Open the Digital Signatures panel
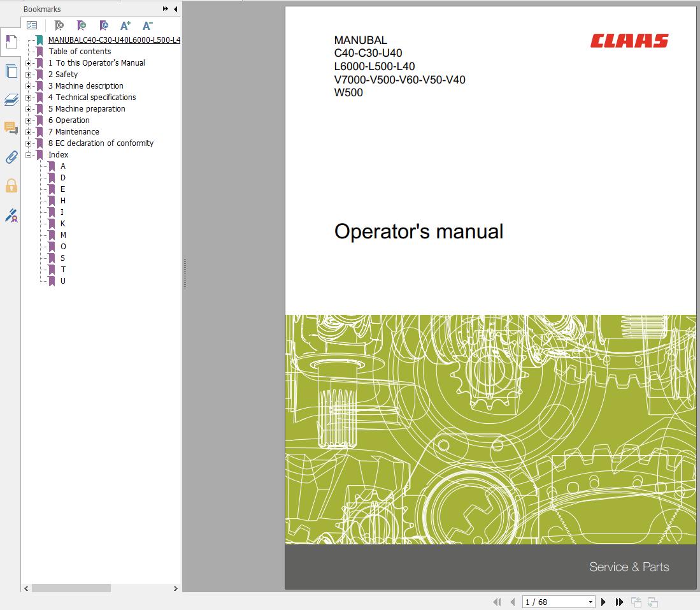Viewport: 700px width, 610px height. (x=11, y=215)
